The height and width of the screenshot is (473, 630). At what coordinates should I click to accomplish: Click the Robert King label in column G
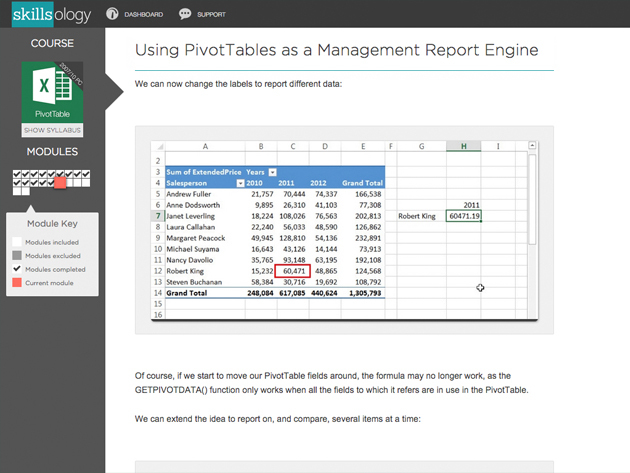pyautogui.click(x=418, y=215)
